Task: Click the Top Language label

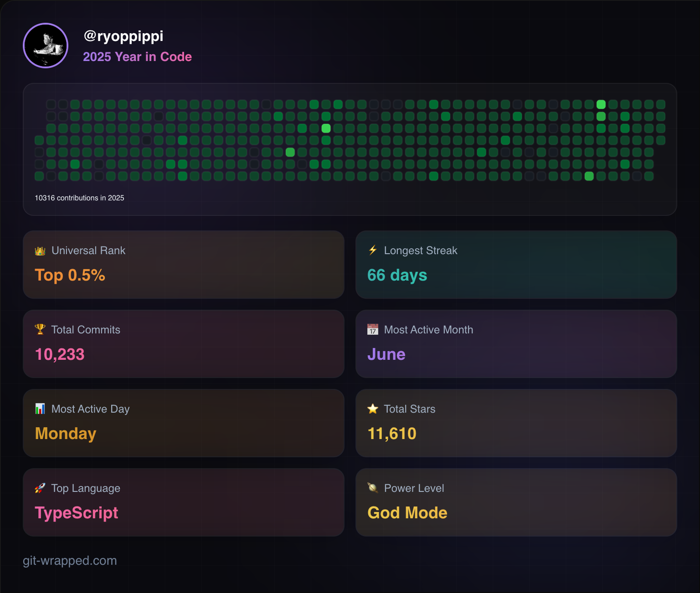Action: [x=86, y=488]
